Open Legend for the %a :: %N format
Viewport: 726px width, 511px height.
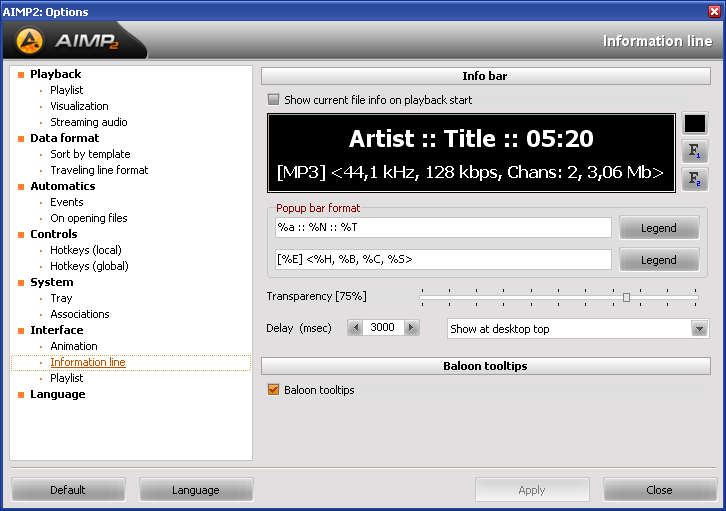click(659, 228)
